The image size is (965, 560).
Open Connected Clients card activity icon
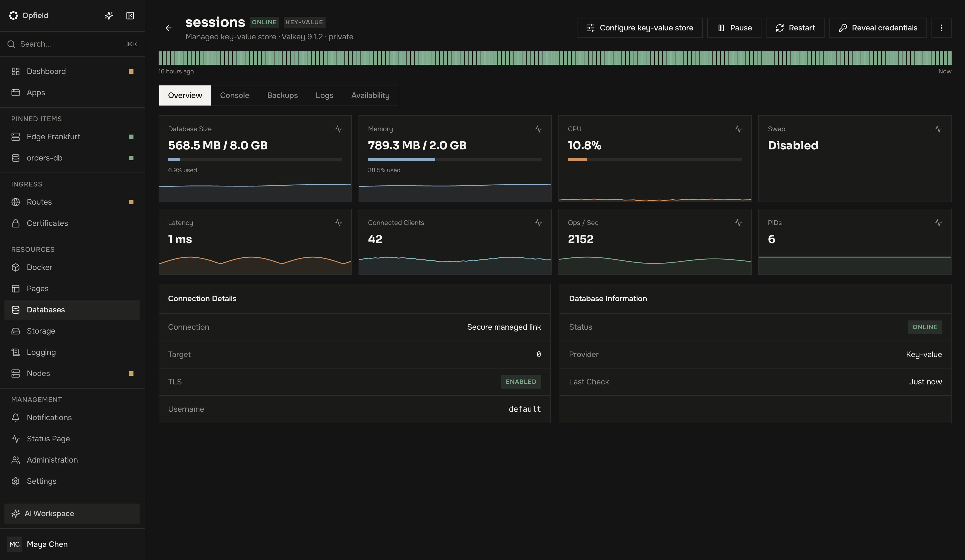(x=538, y=223)
